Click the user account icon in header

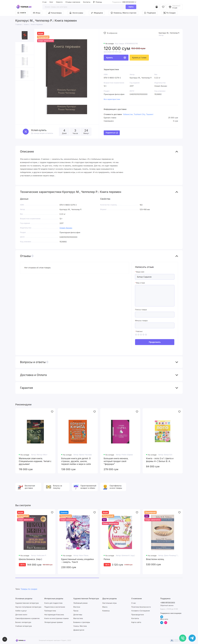157,7
